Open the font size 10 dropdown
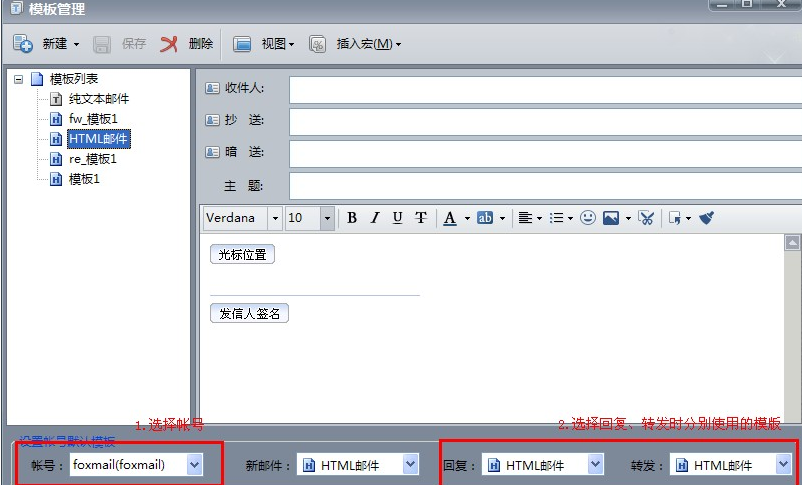 pos(327,218)
